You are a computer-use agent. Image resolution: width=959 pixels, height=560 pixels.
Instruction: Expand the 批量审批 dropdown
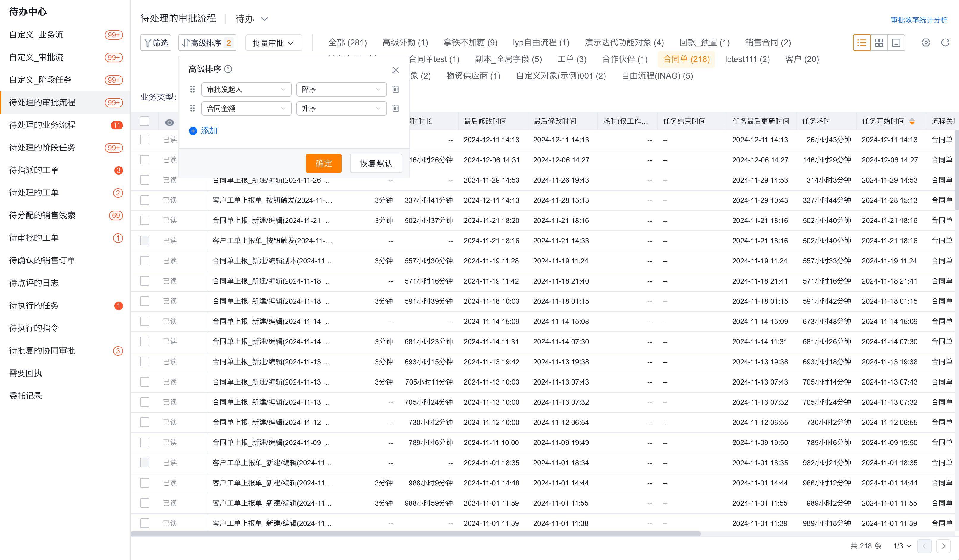[x=274, y=43]
